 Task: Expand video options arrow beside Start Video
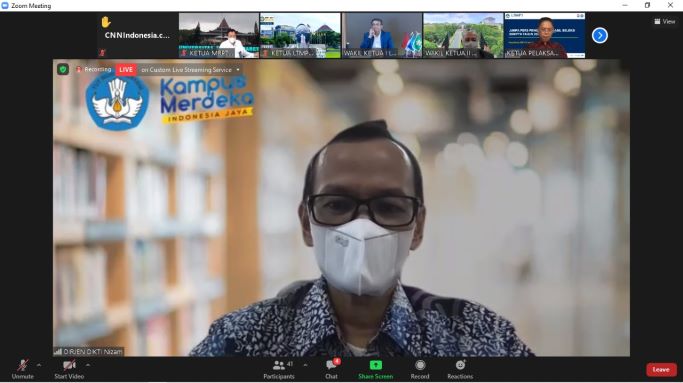[88, 365]
